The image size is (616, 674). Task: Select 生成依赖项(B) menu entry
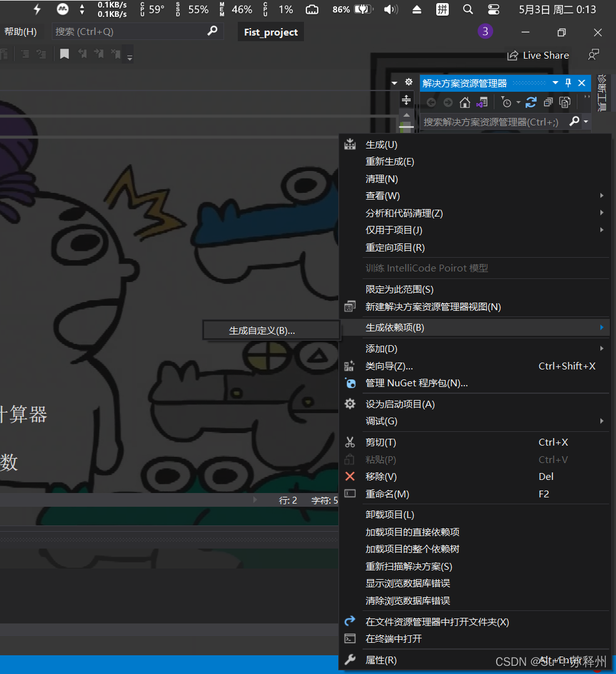pos(475,328)
